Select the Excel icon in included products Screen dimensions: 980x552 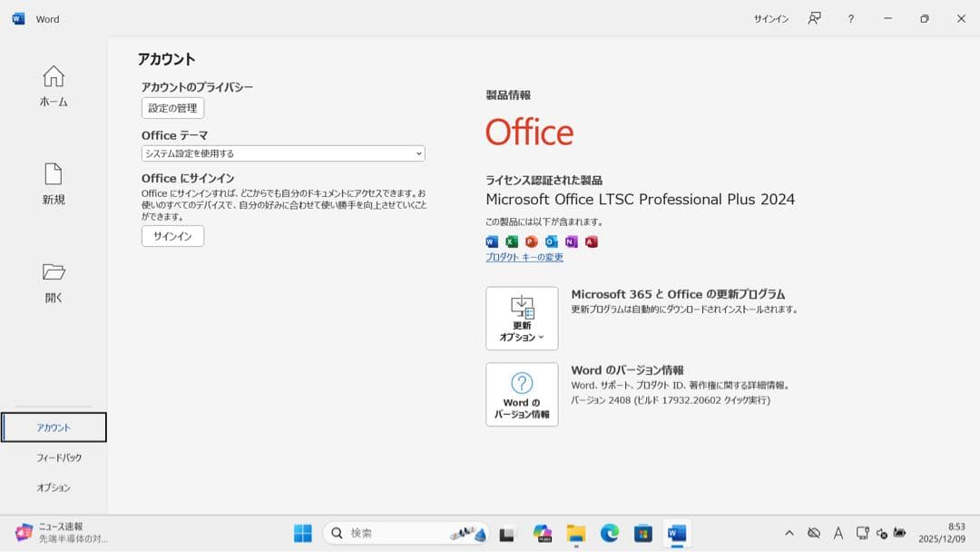tap(511, 241)
